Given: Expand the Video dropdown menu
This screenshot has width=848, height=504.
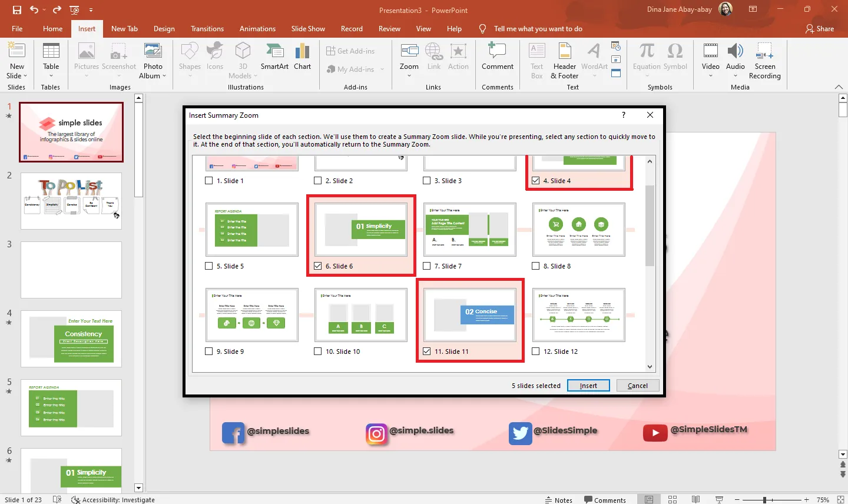Looking at the screenshot, I should pyautogui.click(x=710, y=75).
